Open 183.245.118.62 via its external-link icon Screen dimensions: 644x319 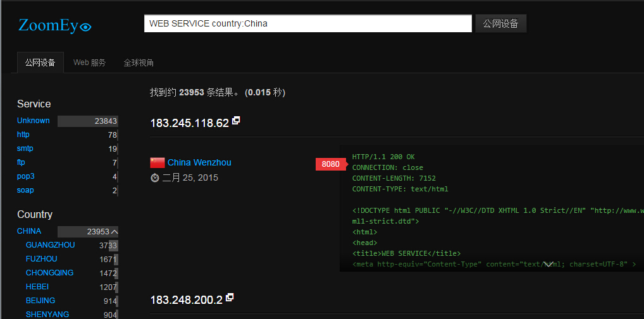236,121
